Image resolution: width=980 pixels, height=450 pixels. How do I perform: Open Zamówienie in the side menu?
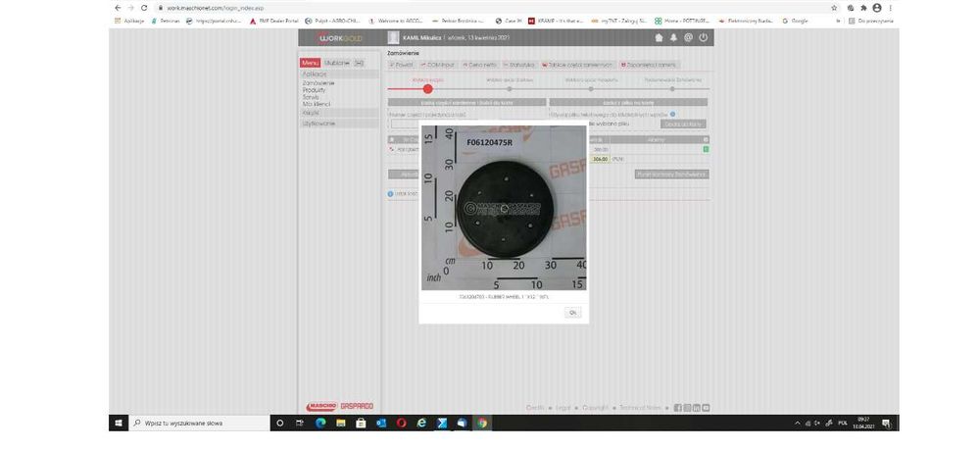(x=318, y=82)
